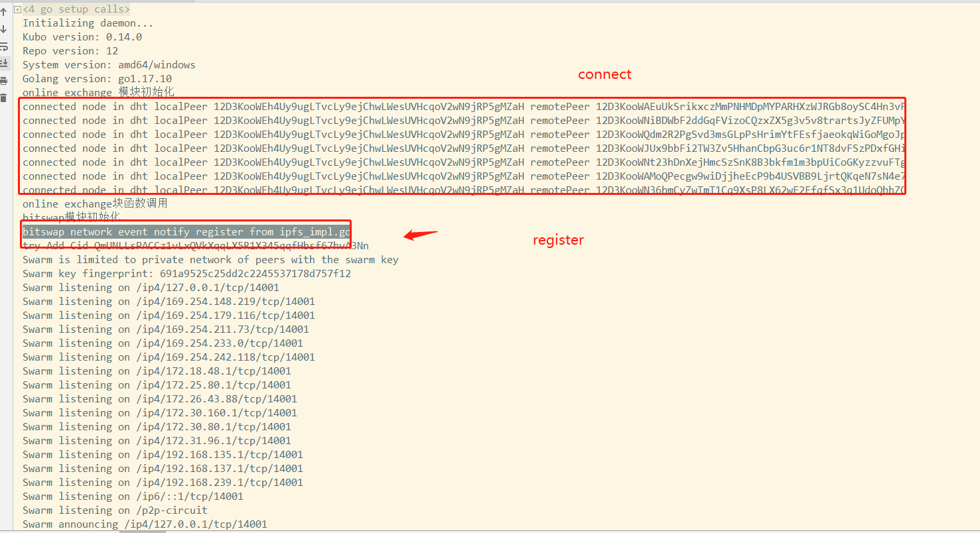Toggle scroll to end of console
This screenshot has width=980, height=533.
pos(3,64)
